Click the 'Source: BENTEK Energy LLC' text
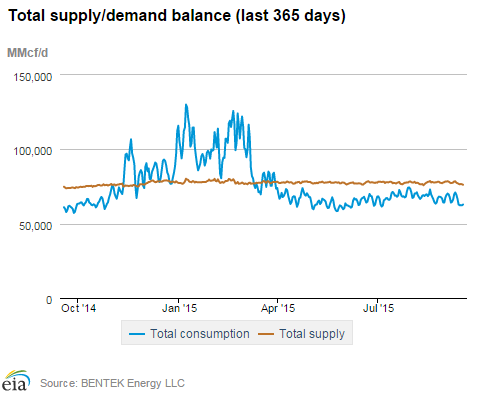This screenshot has width=477, height=393. pyautogui.click(x=112, y=383)
